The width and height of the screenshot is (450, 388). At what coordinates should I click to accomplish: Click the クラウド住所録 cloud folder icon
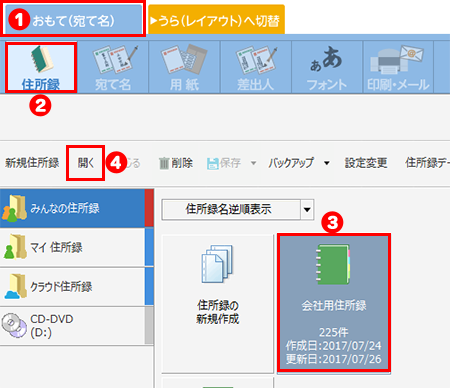[x=16, y=286]
